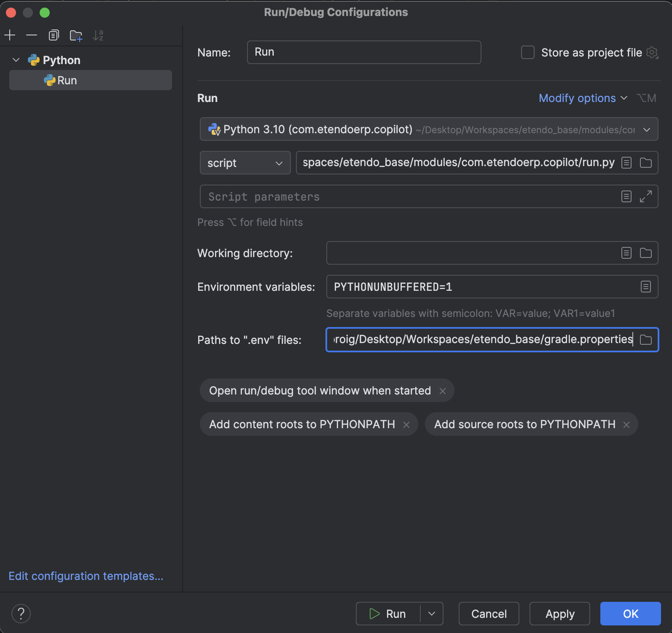
Task: Open the Python interpreter dropdown
Action: pos(646,129)
